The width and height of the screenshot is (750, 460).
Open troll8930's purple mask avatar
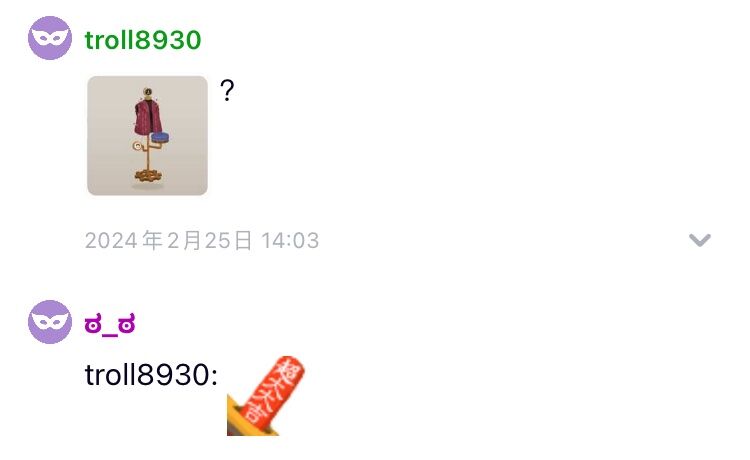(x=50, y=38)
